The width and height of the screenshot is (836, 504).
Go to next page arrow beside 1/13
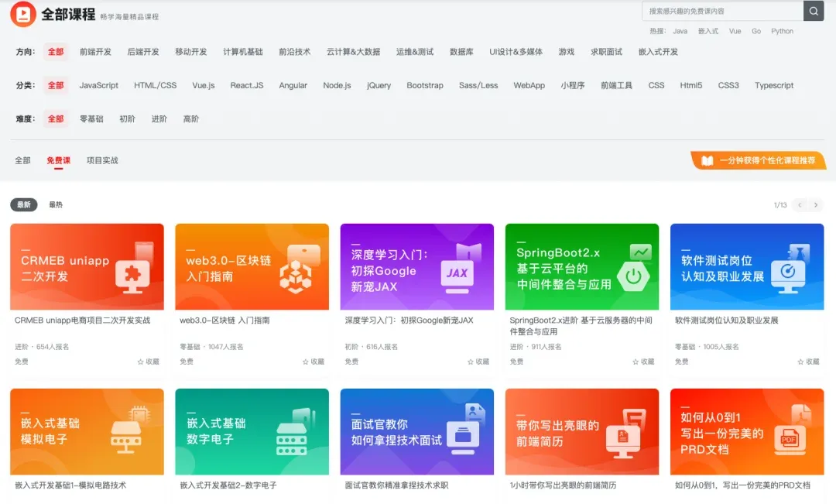coord(816,205)
